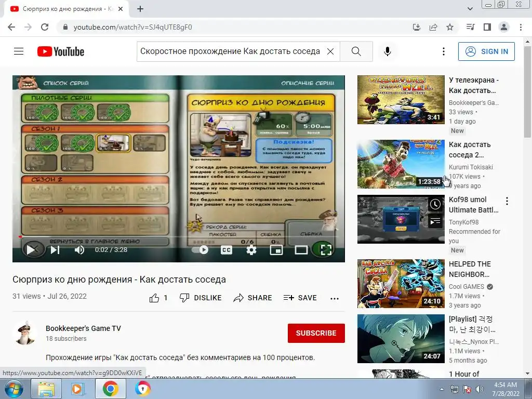Enable miniplayer mode

[276, 250]
